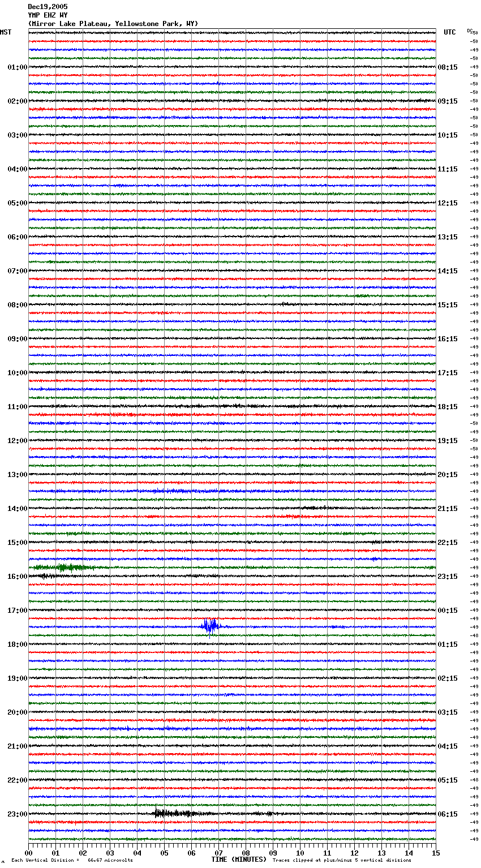Viewport: 481px width, 868px height.
Task: Click the station code YMP EHZ WY
Action: (48, 15)
